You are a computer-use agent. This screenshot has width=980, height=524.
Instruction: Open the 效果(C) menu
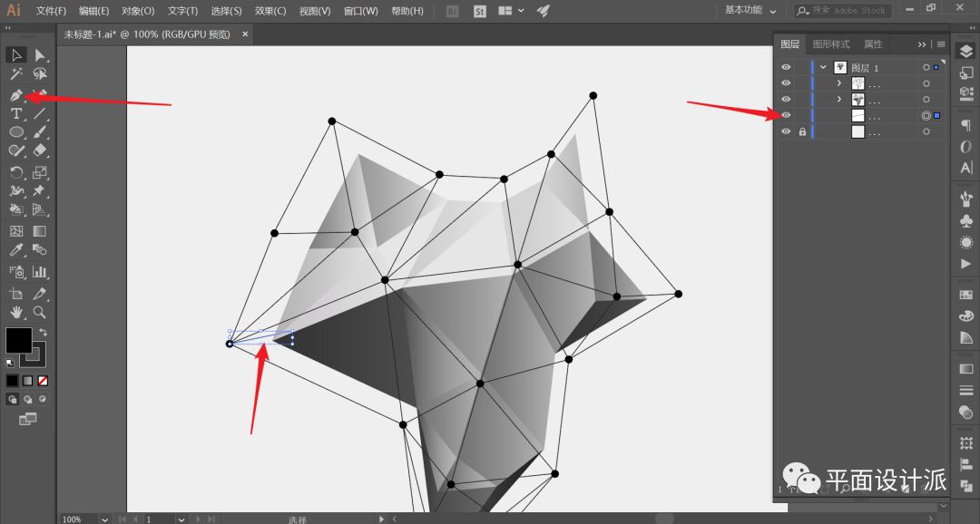tap(269, 11)
